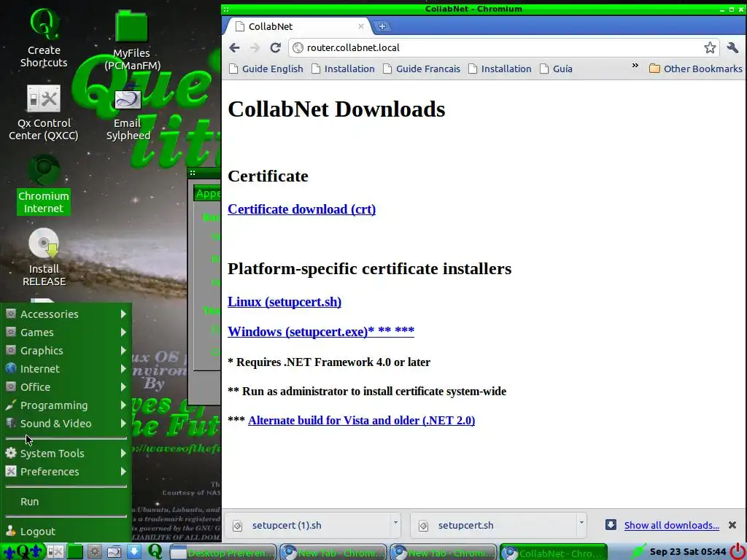Viewport: 747px width, 560px height.
Task: Click the red power button in tray
Action: click(738, 552)
